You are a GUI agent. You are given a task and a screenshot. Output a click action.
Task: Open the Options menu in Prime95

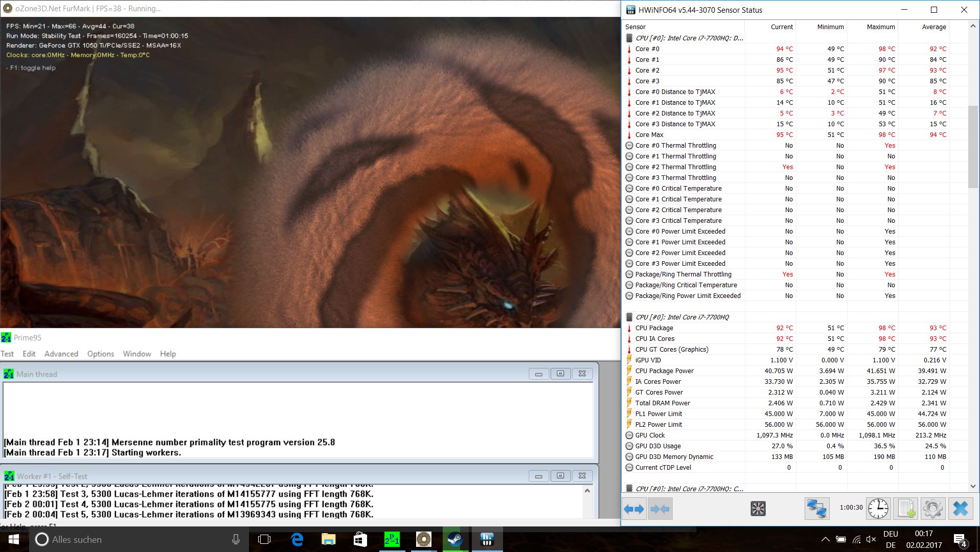(101, 354)
